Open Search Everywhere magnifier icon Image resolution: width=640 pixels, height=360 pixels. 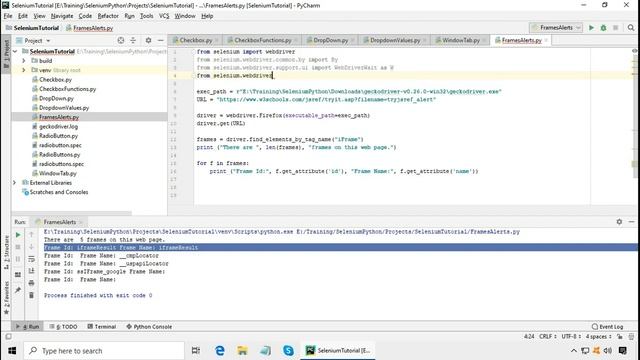click(x=631, y=28)
